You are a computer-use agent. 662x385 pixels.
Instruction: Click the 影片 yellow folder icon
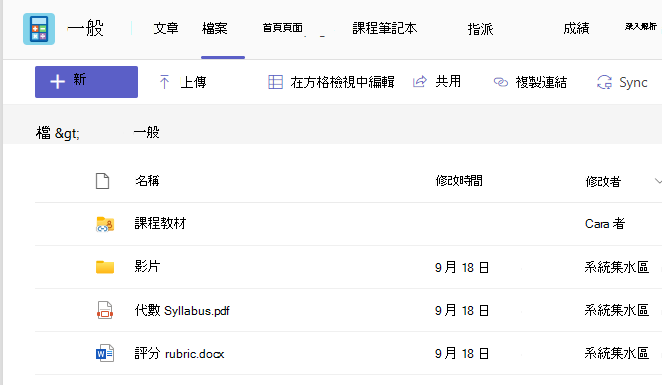(x=105, y=267)
